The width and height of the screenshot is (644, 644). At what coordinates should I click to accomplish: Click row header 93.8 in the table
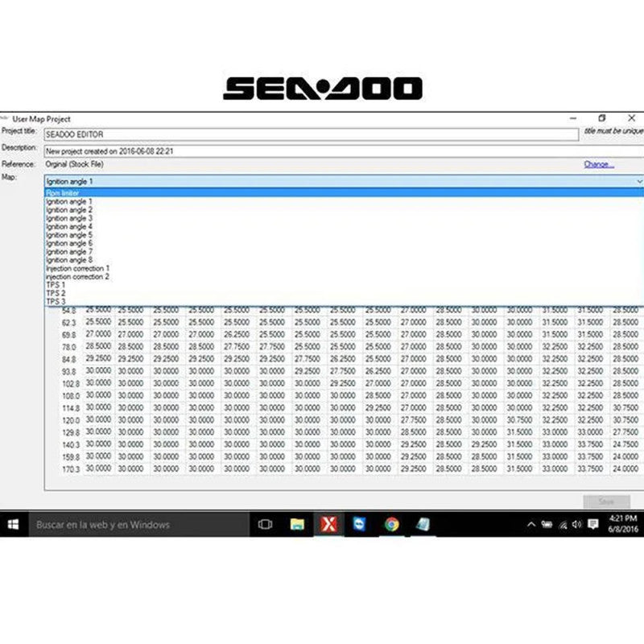69,372
